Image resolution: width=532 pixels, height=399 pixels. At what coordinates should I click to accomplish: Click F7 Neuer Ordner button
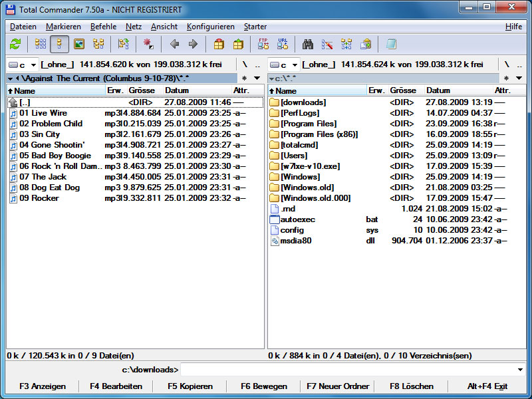[x=338, y=386]
